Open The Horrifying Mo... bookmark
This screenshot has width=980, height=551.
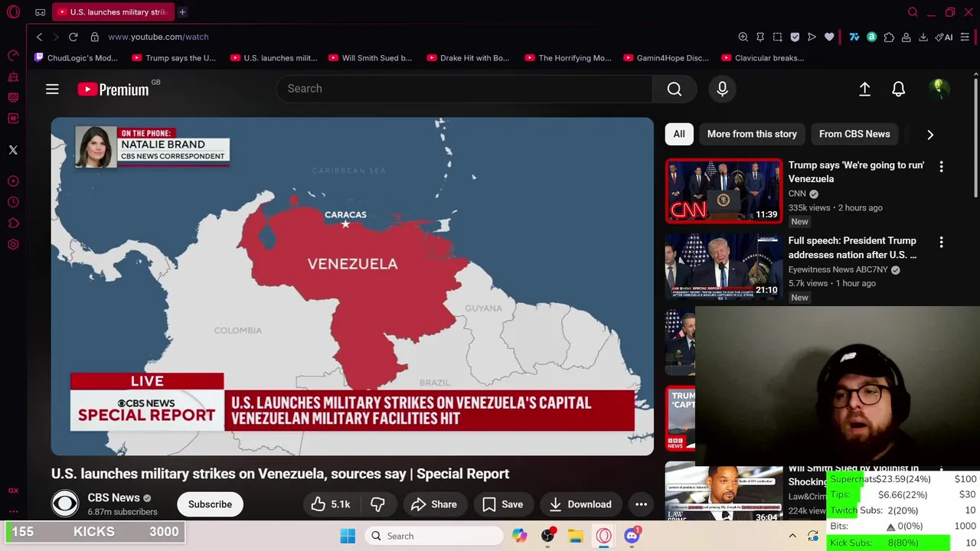568,58
